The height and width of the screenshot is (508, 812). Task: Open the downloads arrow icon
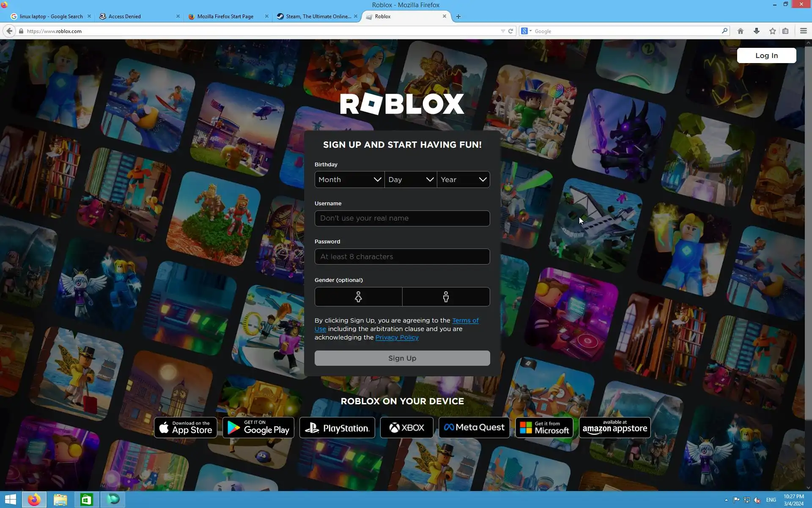coord(756,31)
